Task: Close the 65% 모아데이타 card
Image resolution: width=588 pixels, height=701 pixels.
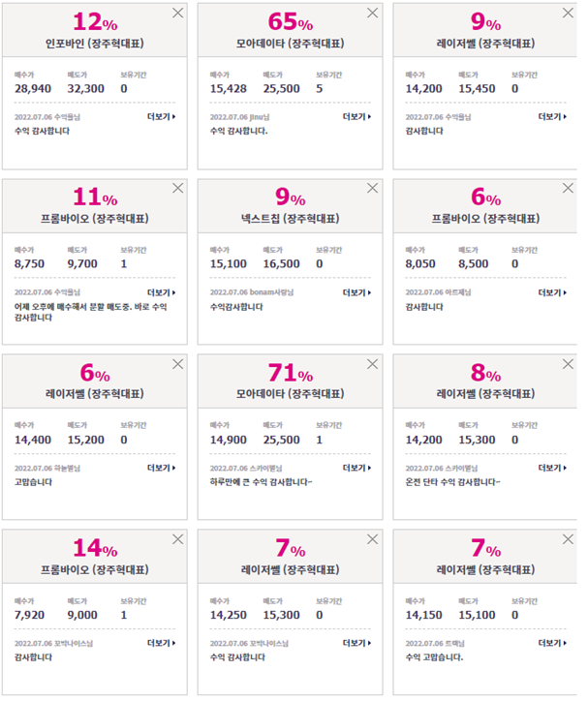Action: tap(373, 13)
